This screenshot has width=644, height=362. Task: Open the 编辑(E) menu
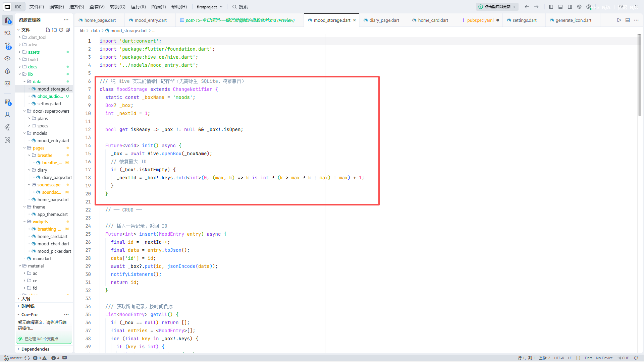coord(57,7)
